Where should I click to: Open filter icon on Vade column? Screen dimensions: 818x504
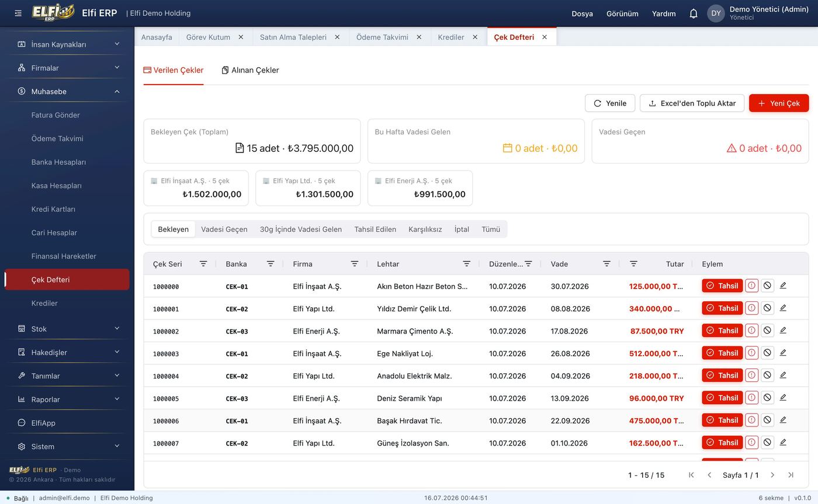606,264
